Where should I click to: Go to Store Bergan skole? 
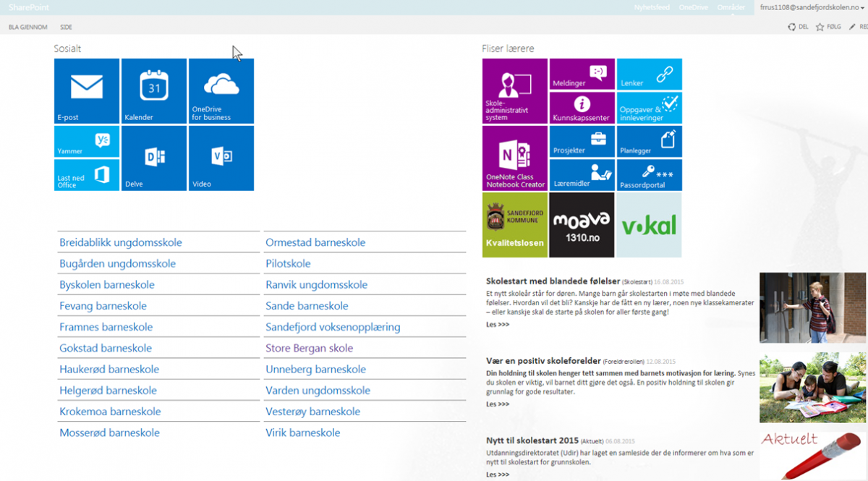[x=309, y=349]
